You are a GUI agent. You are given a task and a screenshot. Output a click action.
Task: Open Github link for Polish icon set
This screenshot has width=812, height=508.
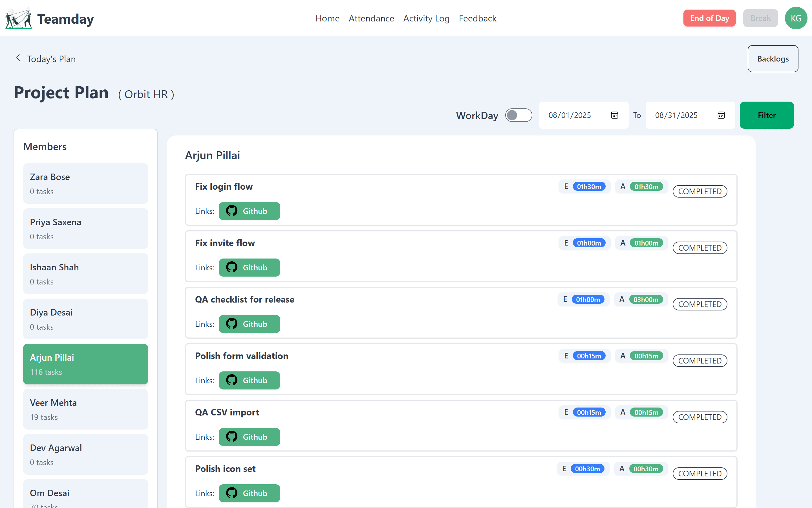pyautogui.click(x=249, y=493)
